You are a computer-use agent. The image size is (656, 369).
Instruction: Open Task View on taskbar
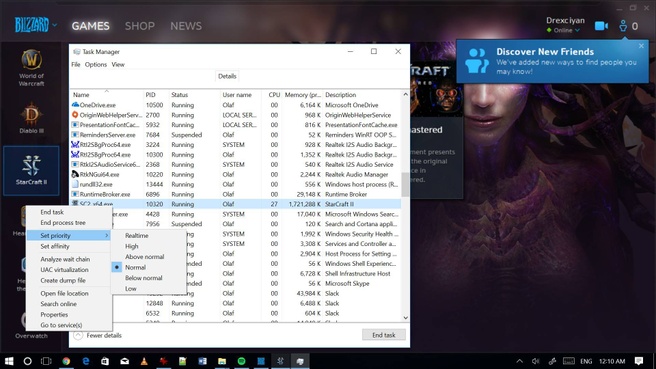(46, 361)
